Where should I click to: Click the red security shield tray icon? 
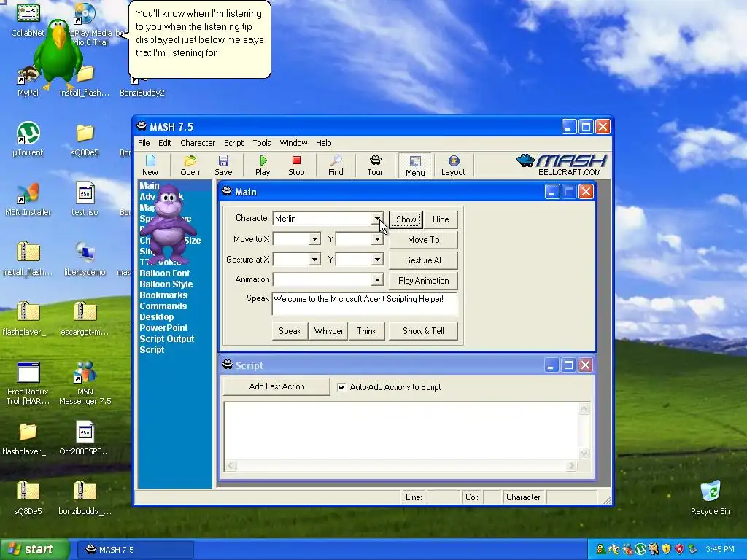pos(679,550)
